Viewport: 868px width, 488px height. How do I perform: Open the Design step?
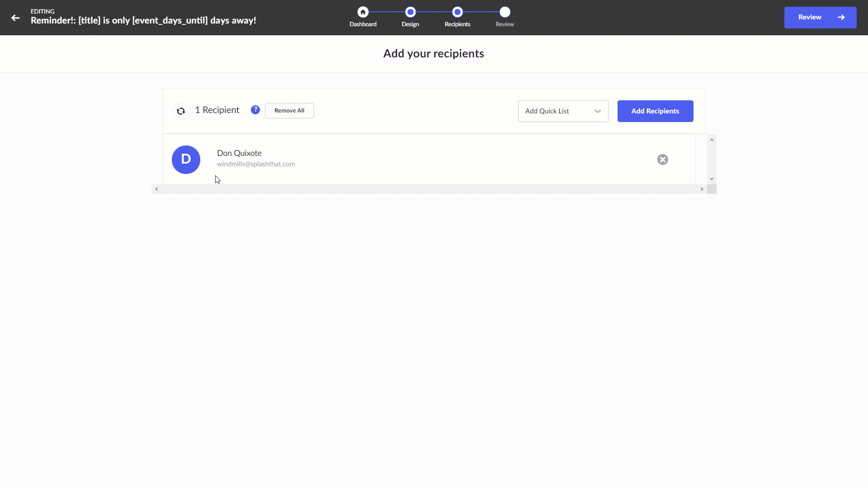410,12
